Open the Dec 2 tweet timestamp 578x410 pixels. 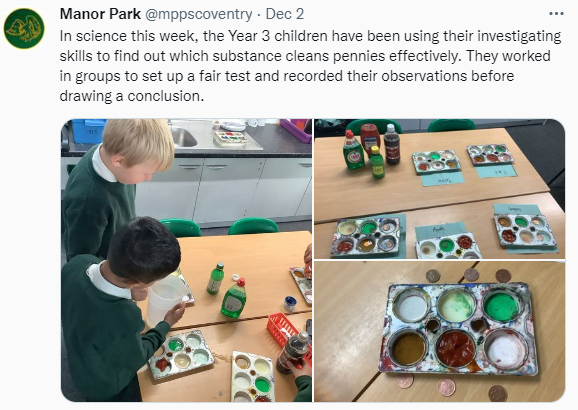(285, 14)
